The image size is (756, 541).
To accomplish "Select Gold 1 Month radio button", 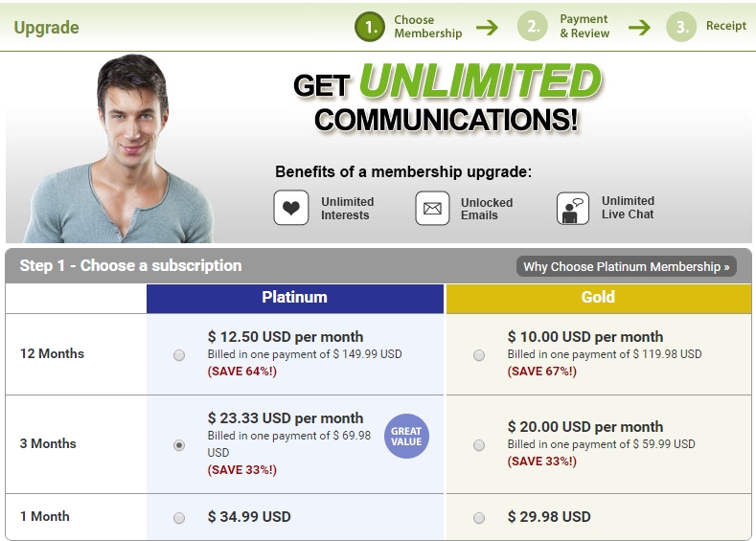I will click(x=479, y=518).
